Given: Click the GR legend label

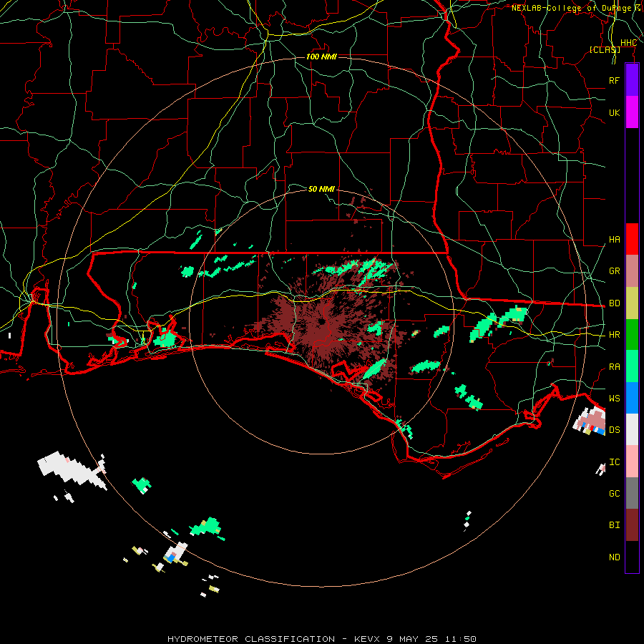Looking at the screenshot, I should pos(614,271).
